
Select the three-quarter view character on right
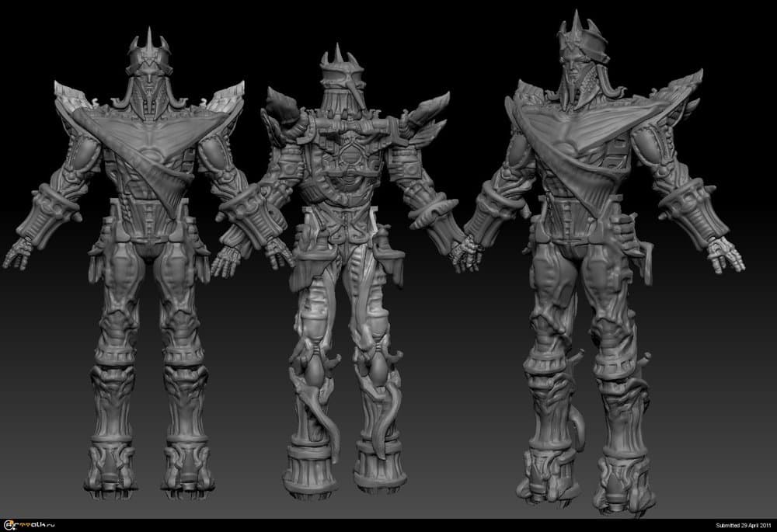[592, 272]
